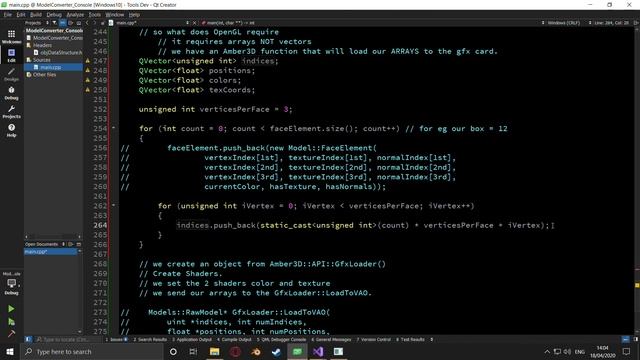The image size is (640, 360).
Task: Split the Projects side panel
Action: pos(71,23)
